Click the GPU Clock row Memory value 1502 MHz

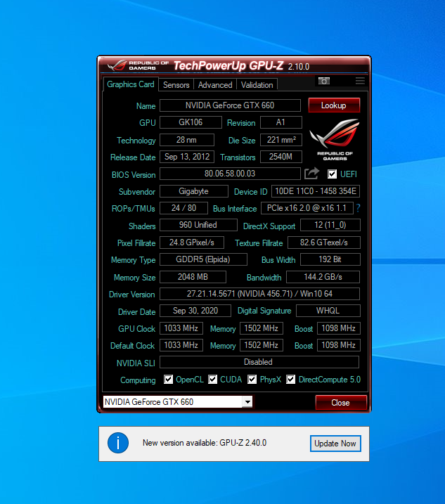(262, 328)
